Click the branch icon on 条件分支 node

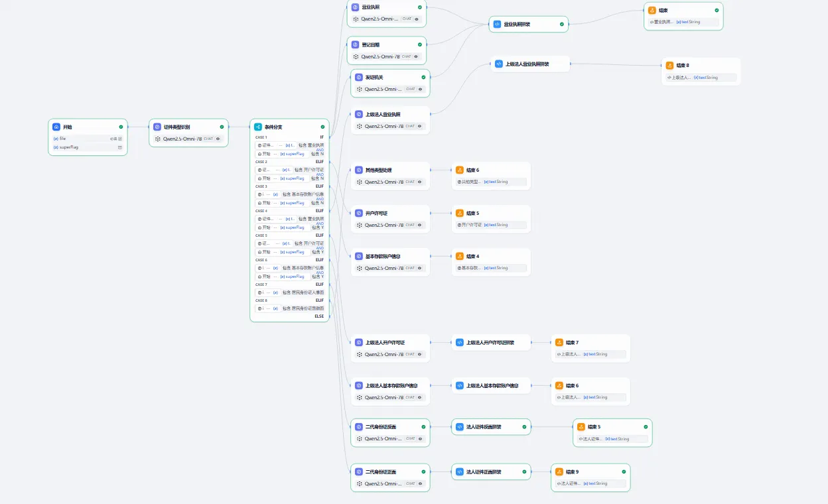258,127
